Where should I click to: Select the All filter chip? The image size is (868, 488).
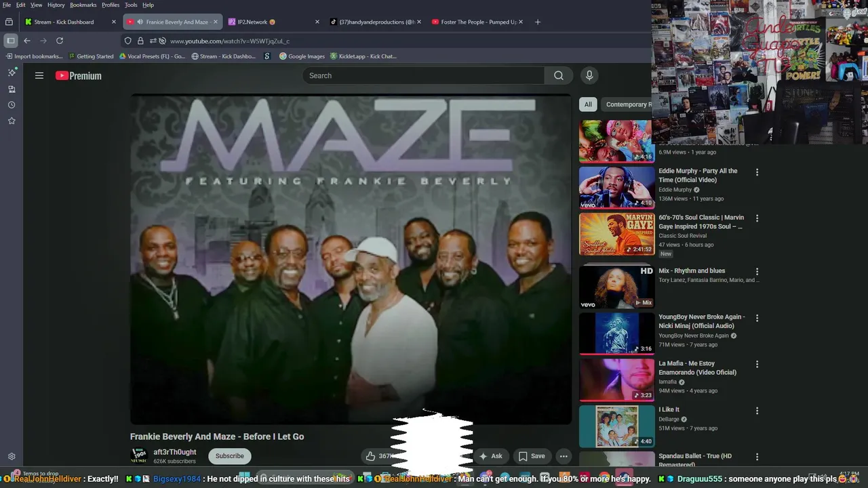coord(588,104)
